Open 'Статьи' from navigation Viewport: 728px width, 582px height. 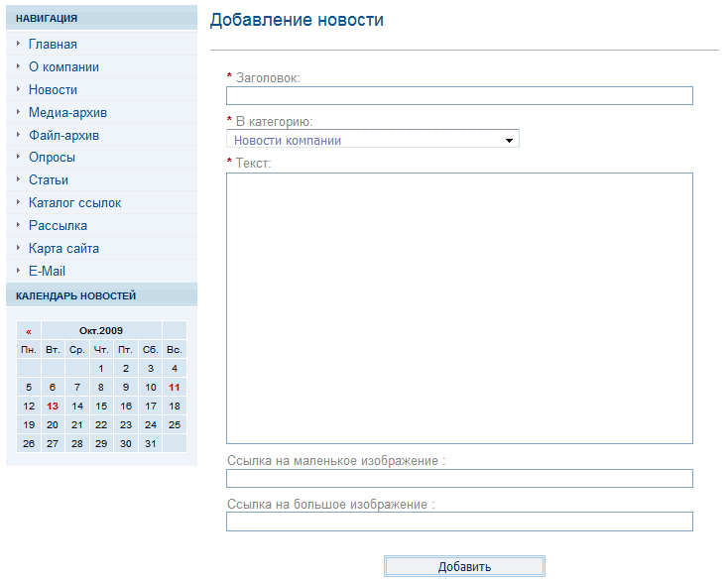pyautogui.click(x=49, y=179)
